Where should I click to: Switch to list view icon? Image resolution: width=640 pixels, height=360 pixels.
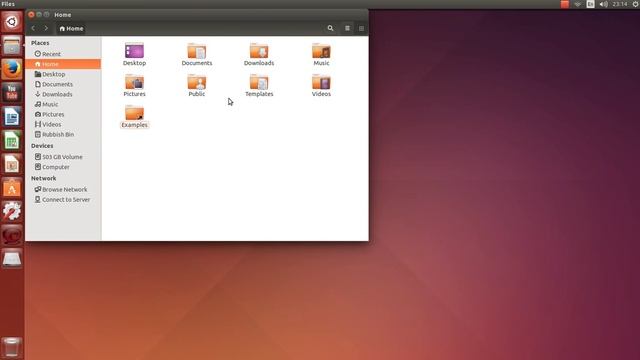tap(347, 28)
